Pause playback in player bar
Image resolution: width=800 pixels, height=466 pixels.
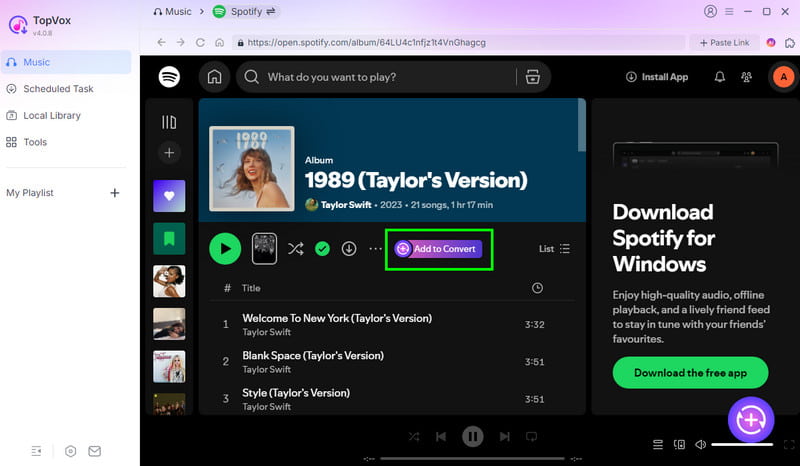click(x=473, y=436)
